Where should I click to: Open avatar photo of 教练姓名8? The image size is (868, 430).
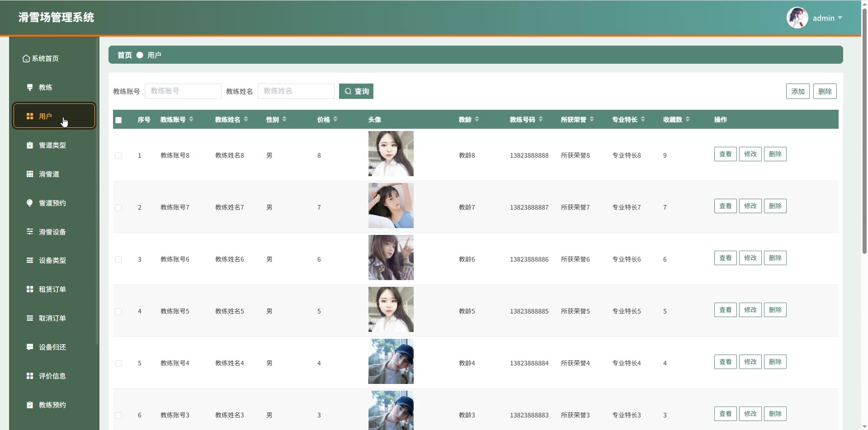(x=391, y=154)
